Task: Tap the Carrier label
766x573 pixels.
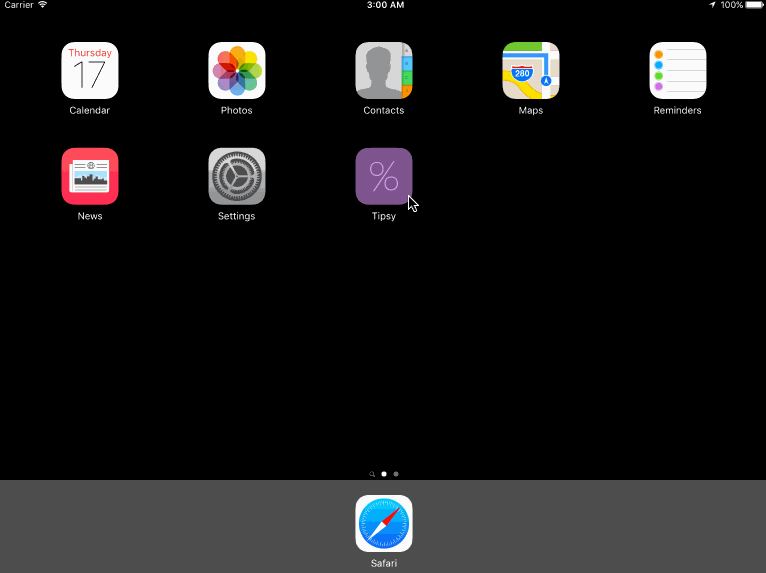Action: click(x=19, y=5)
